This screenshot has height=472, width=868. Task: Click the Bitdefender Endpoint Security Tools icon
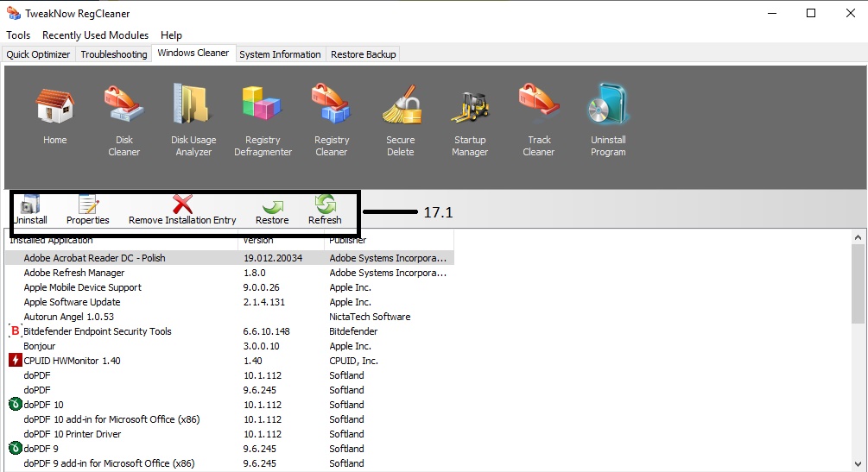pyautogui.click(x=15, y=330)
